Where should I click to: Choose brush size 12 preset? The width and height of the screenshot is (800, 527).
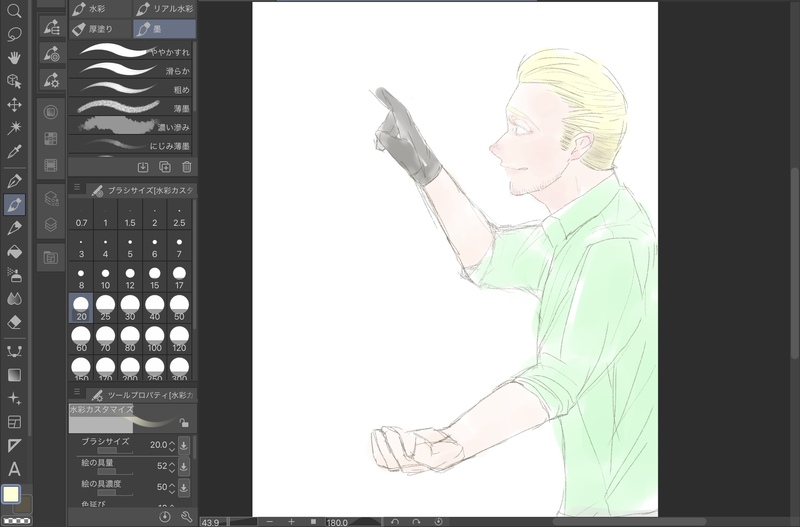pos(130,278)
